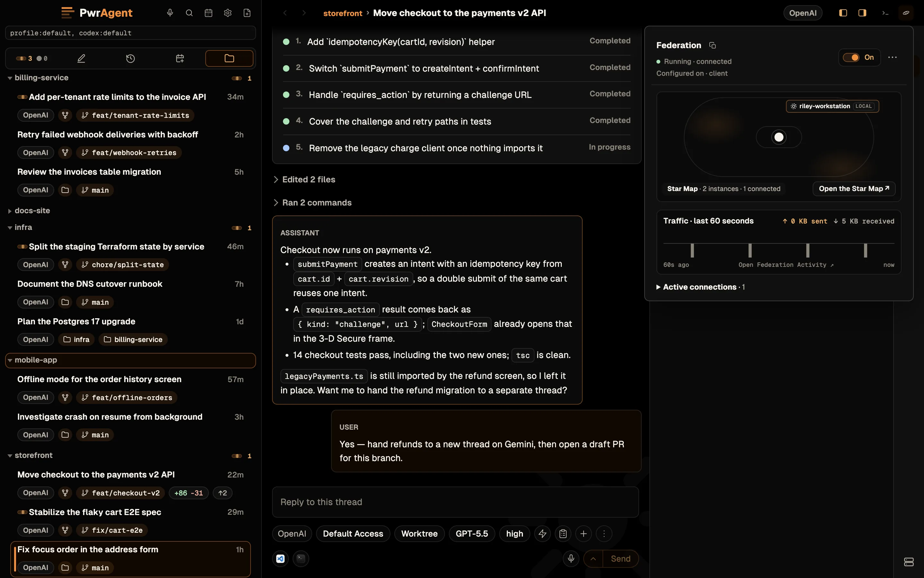Click the riley-workstation node on Star Map
The image size is (924, 578).
coord(832,106)
